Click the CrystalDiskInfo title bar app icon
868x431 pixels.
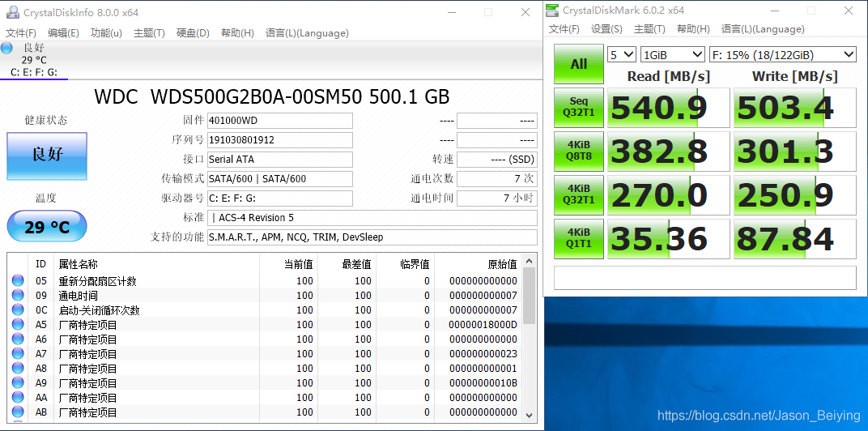[11, 12]
